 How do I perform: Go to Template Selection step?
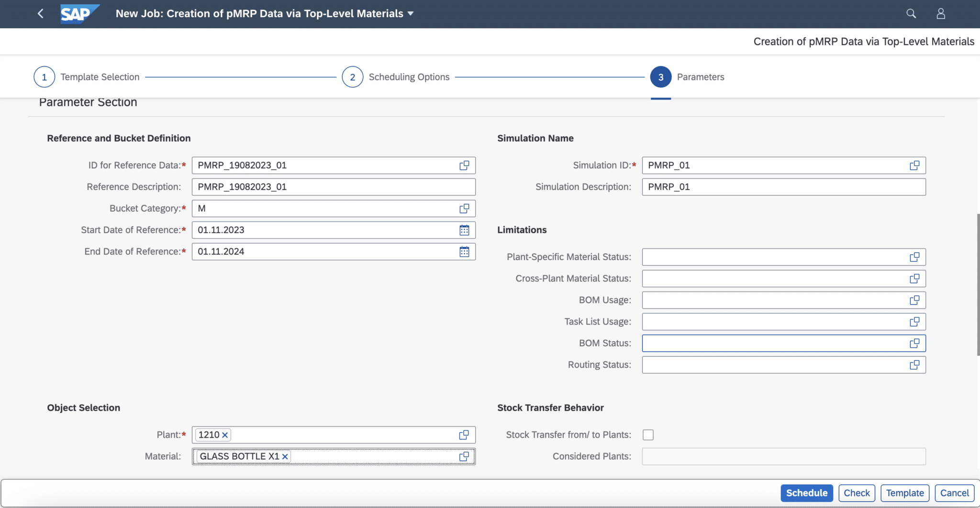[x=45, y=77]
